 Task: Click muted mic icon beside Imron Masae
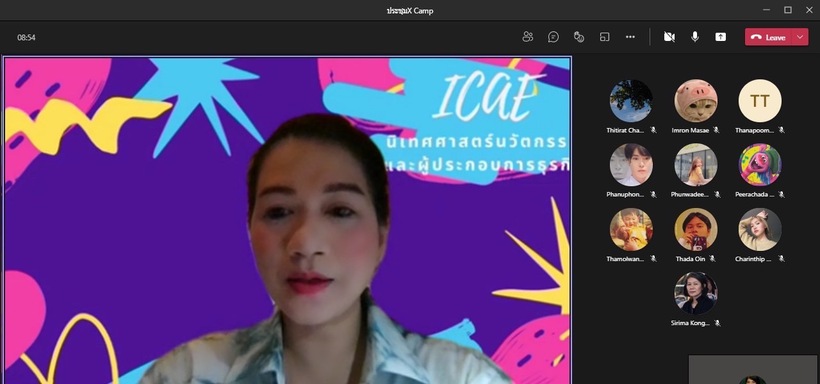(716, 130)
